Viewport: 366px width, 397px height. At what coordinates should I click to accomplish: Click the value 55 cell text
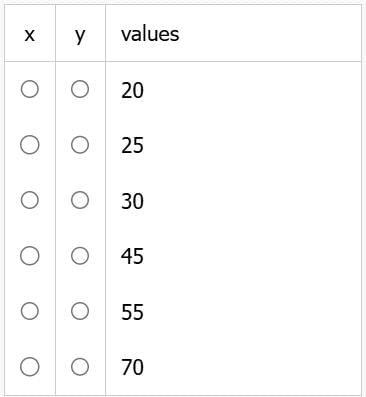pos(132,312)
